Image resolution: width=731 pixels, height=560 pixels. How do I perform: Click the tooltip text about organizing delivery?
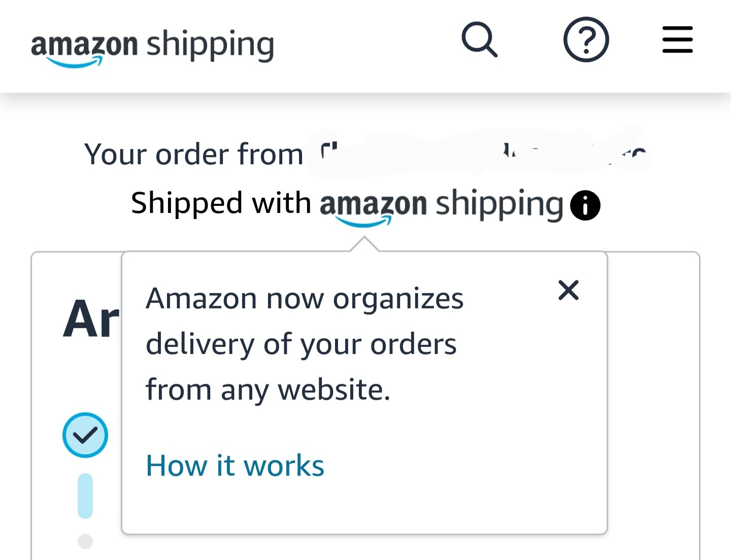point(305,344)
